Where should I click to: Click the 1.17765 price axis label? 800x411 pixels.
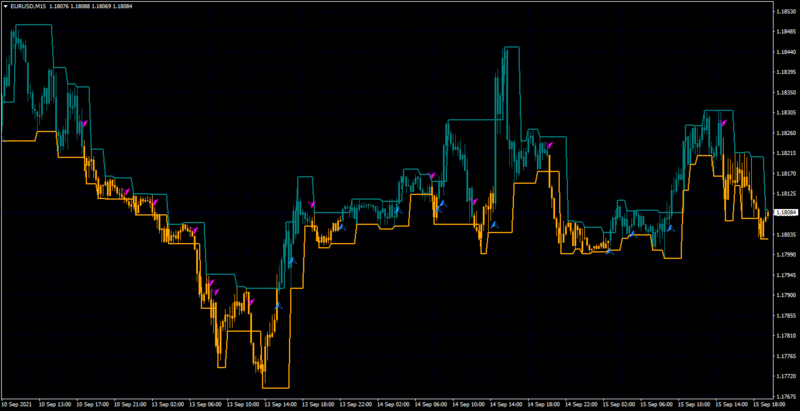point(786,356)
